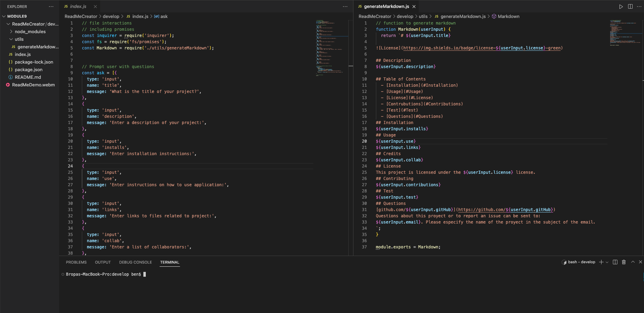Open left editor group more actions

[x=345, y=7]
